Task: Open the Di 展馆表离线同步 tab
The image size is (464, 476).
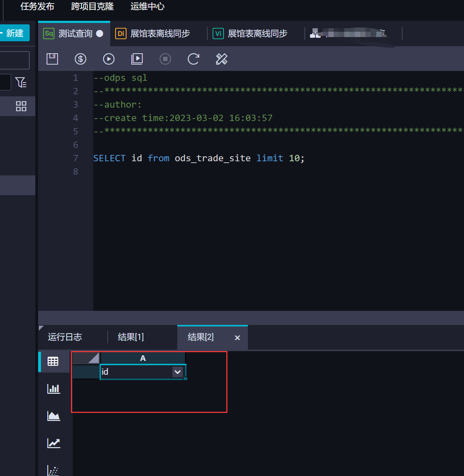Action: pyautogui.click(x=159, y=34)
